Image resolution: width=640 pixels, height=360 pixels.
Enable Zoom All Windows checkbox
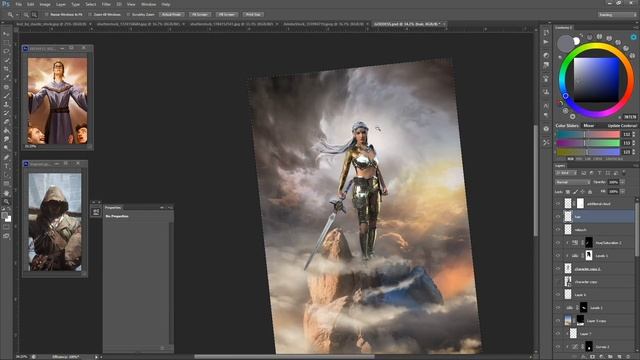[90, 15]
